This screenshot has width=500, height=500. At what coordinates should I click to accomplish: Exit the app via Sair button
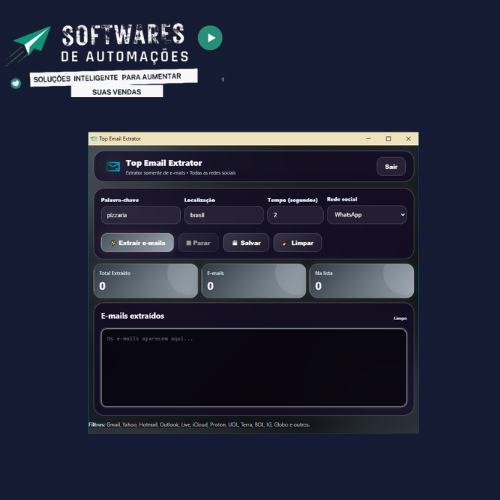tap(391, 166)
